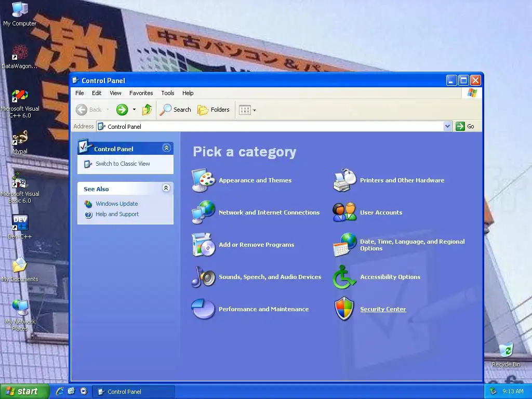Click the My Computer desktop icon

[20, 14]
